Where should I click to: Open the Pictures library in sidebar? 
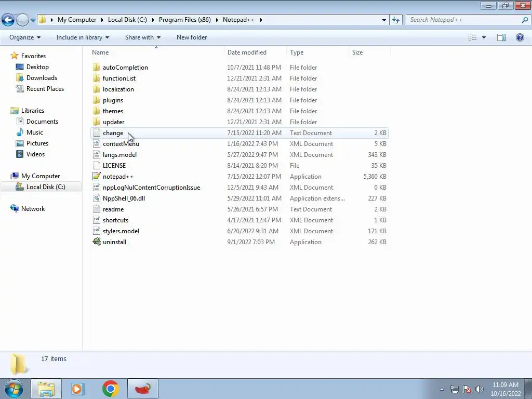(x=37, y=143)
